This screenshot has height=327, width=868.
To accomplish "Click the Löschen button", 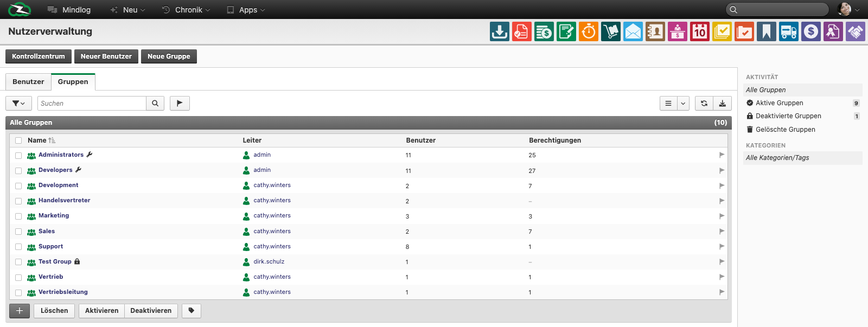I will coord(54,311).
